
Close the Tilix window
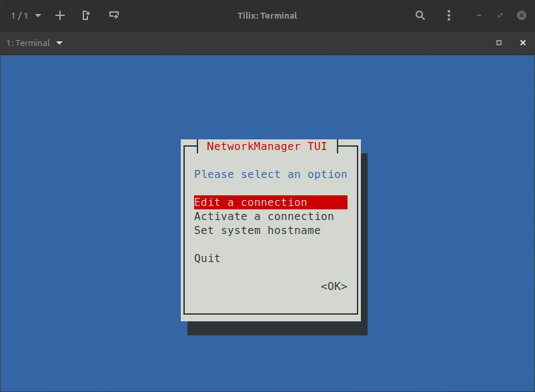(x=522, y=15)
